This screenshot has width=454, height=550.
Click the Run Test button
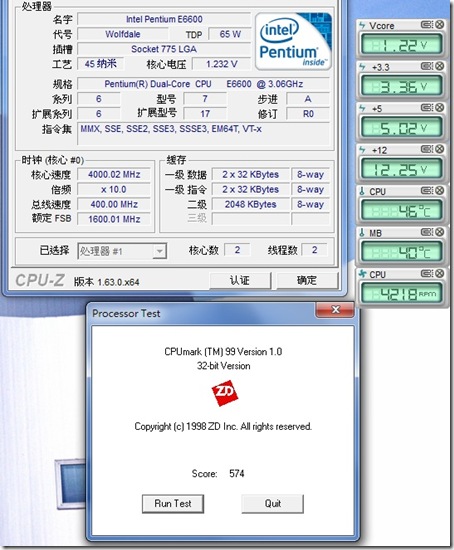173,504
